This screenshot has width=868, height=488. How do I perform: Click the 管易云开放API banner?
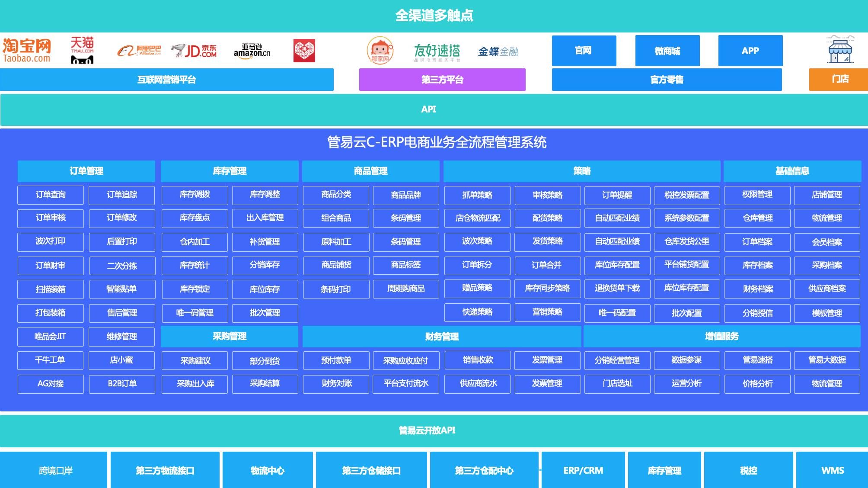[x=434, y=430]
